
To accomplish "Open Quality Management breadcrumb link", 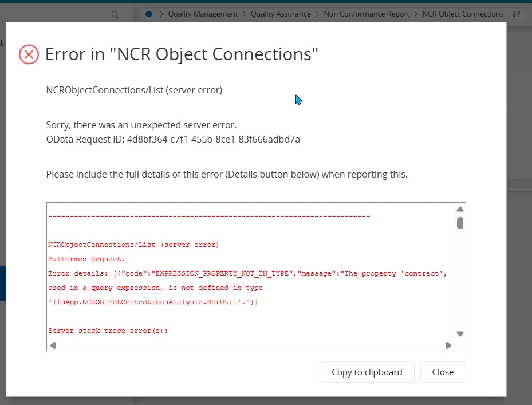I will (203, 14).
